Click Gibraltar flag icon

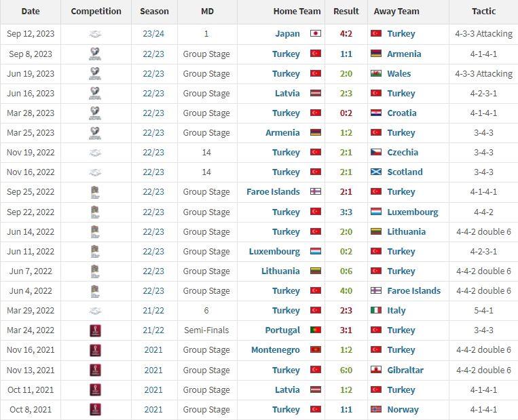(x=376, y=370)
